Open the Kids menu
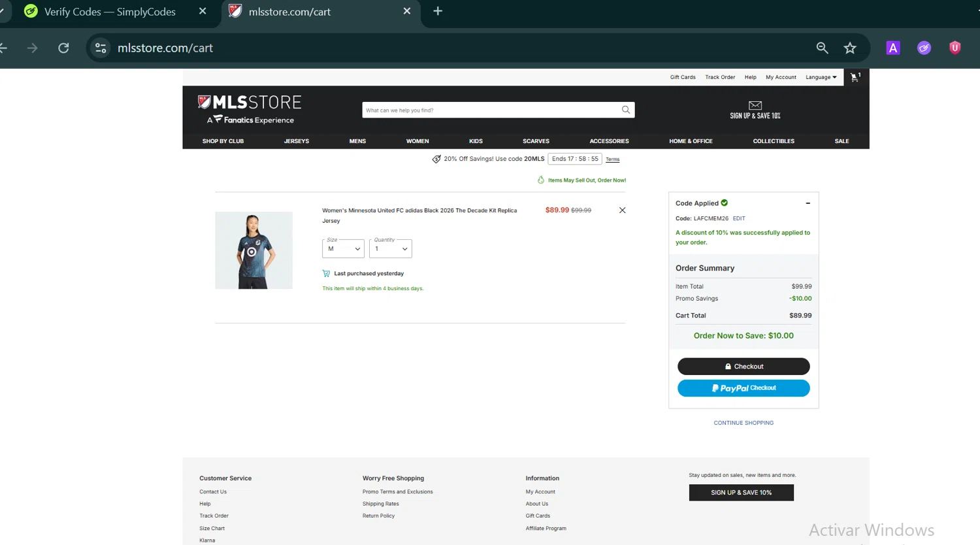 pos(476,141)
